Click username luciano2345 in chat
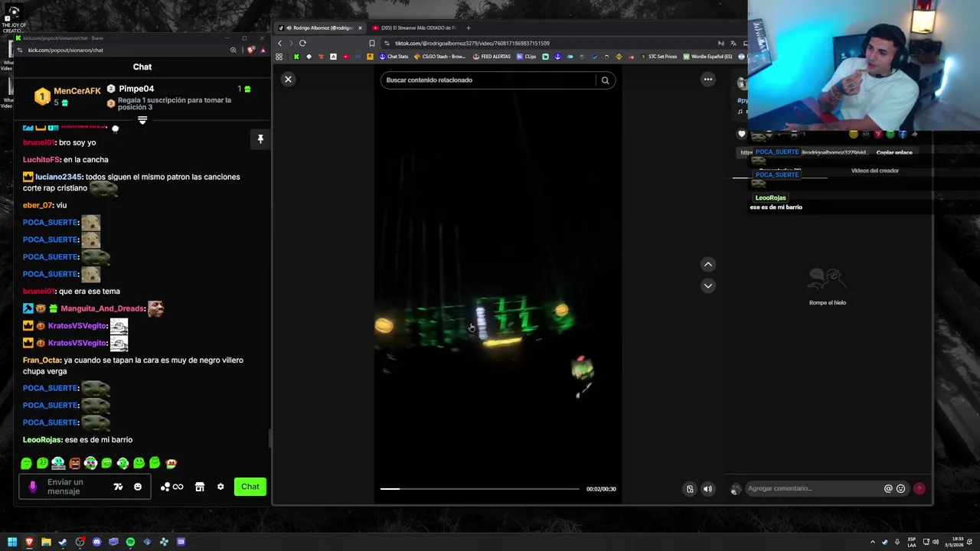 click(58, 177)
